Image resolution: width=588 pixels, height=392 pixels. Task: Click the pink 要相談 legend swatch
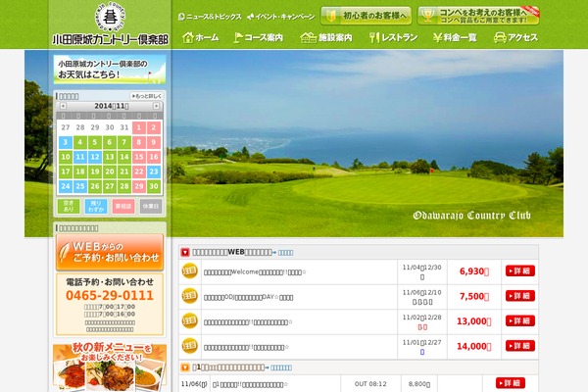(123, 207)
